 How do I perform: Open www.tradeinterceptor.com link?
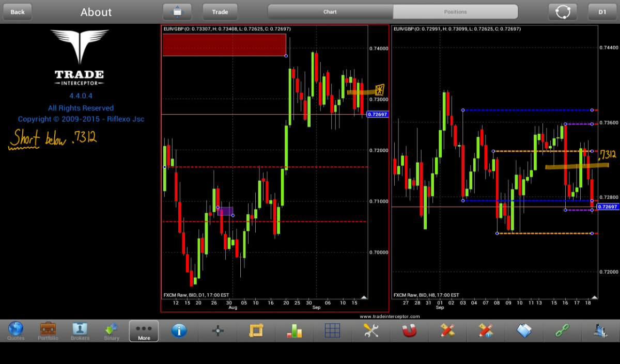[390, 316]
